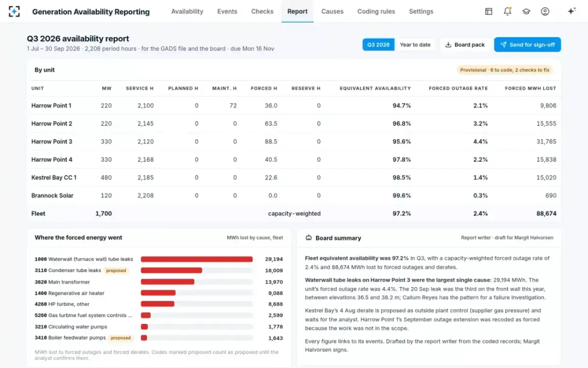
Task: Click the Forced MWh Lost column header
Action: click(x=531, y=88)
